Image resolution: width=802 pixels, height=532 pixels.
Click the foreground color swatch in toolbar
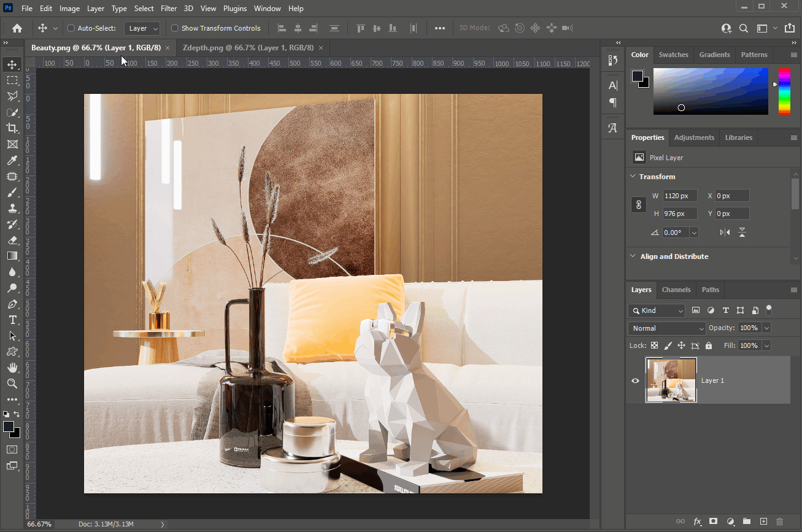point(9,426)
